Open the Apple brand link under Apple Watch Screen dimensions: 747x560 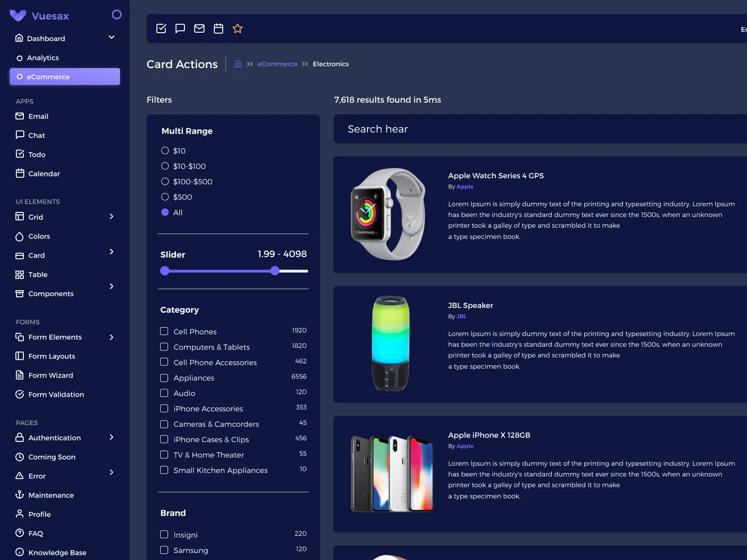point(465,186)
